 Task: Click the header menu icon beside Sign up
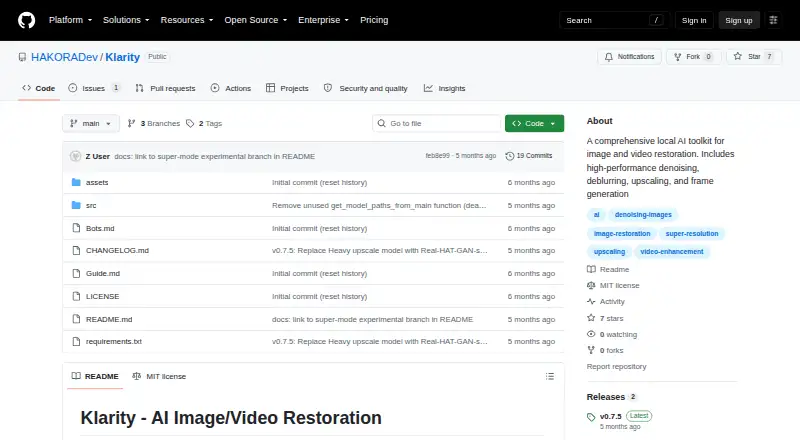(773, 20)
